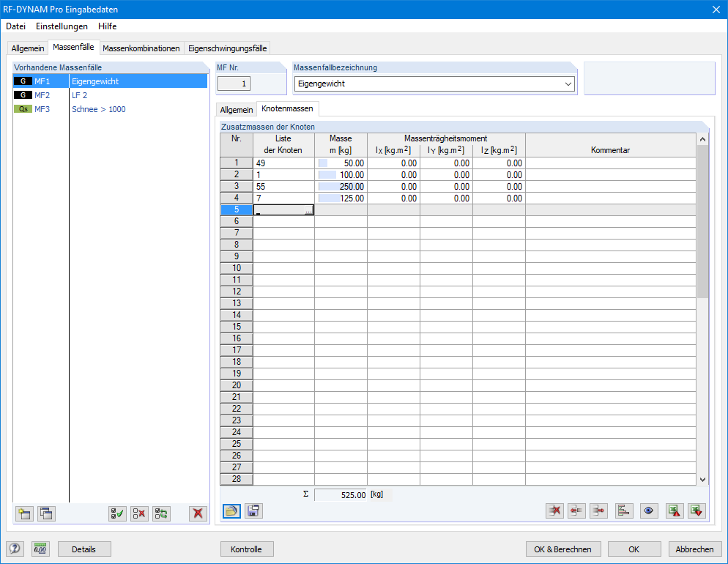Click the save table diskette icon

(253, 511)
